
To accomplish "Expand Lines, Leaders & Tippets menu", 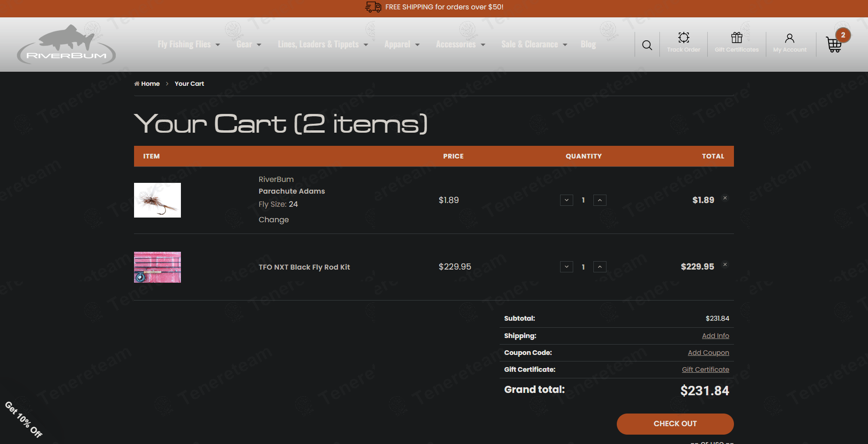I will pyautogui.click(x=323, y=44).
